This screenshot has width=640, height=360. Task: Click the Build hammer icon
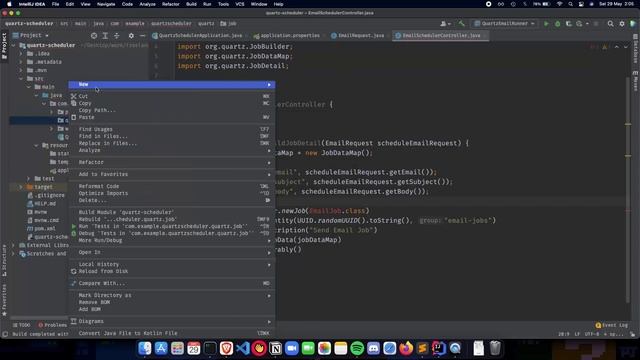click(x=462, y=24)
